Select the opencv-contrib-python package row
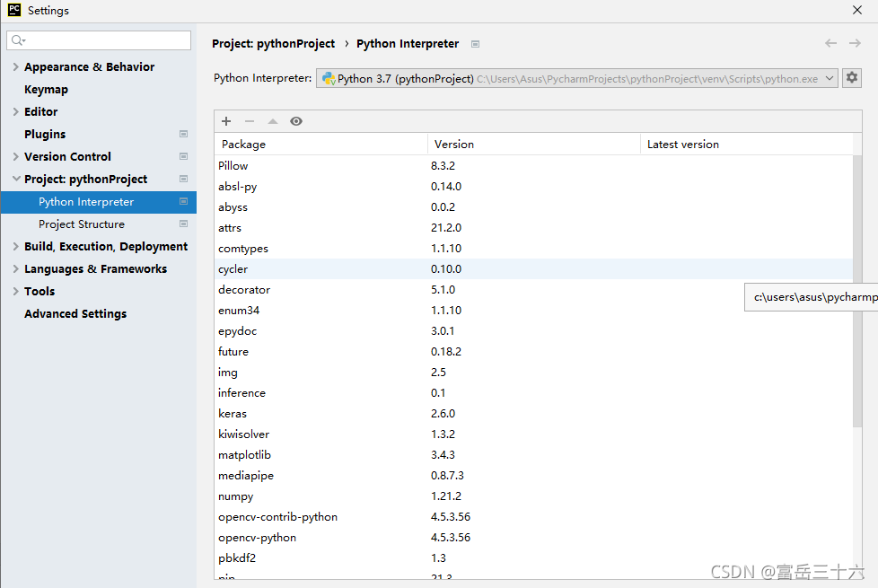The width and height of the screenshot is (878, 588). [x=533, y=517]
